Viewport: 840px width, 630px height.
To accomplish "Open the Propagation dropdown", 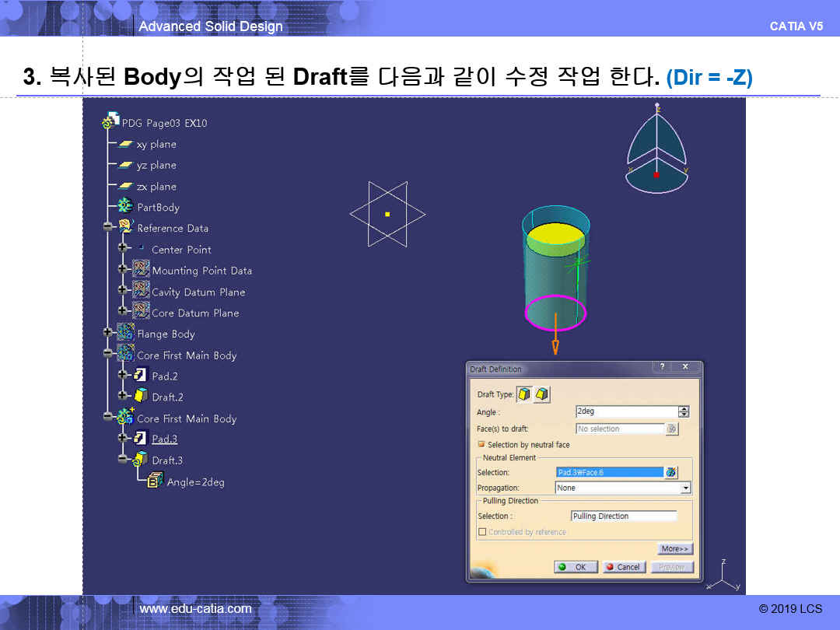I will (685, 488).
